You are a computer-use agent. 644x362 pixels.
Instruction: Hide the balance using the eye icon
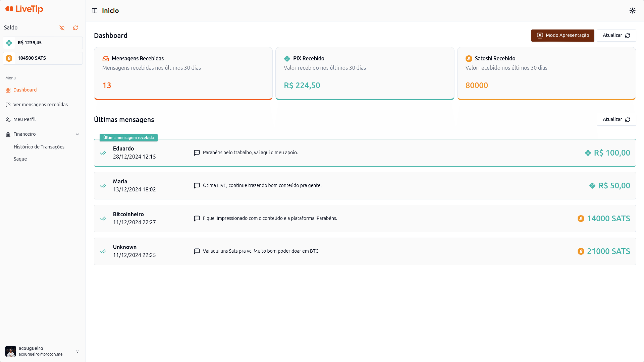pyautogui.click(x=62, y=28)
